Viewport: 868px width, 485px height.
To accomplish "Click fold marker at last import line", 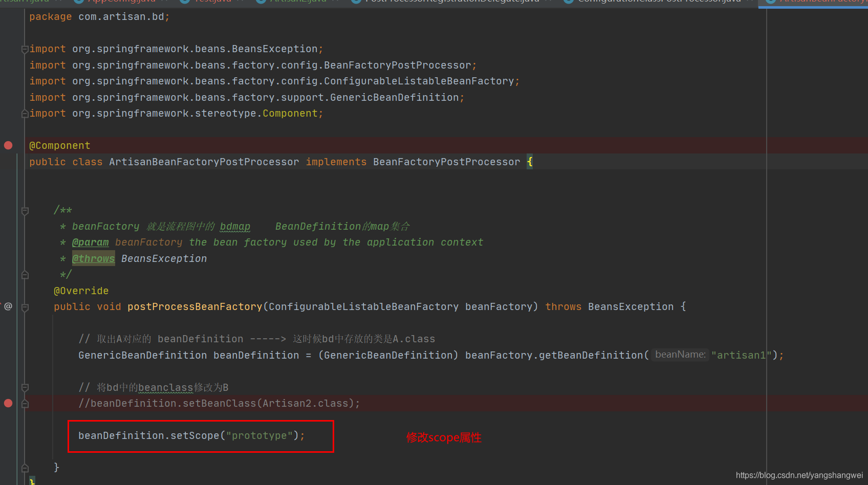I will click(x=25, y=114).
